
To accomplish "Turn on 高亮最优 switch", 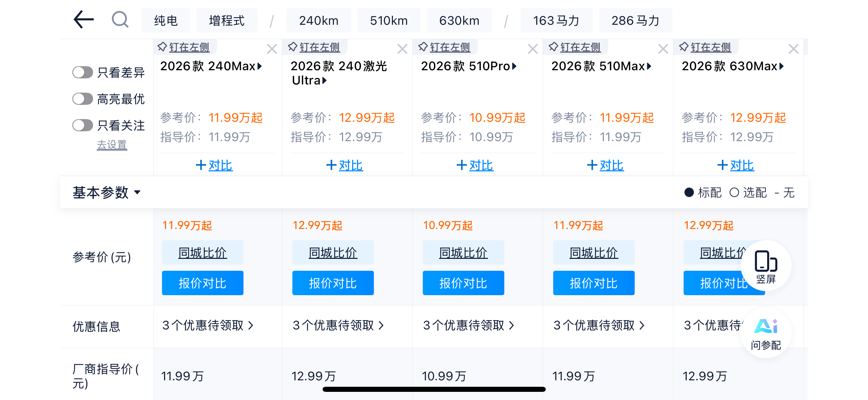I will pos(83,99).
